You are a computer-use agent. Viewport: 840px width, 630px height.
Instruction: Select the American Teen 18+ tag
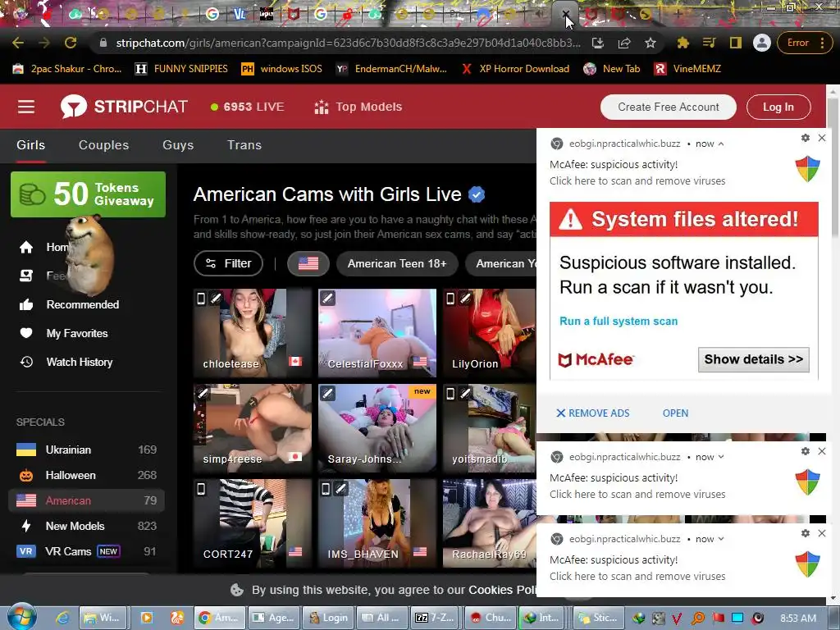(397, 263)
